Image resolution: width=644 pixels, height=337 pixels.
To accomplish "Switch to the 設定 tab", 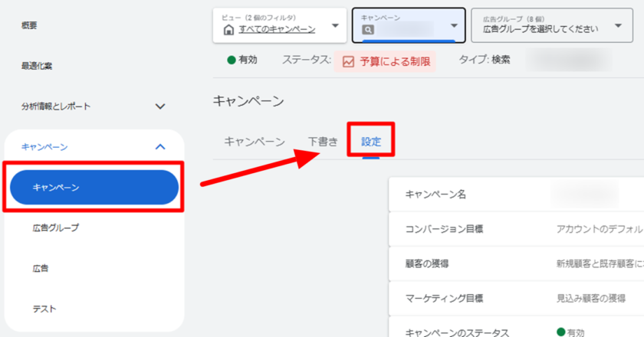I will click(371, 142).
